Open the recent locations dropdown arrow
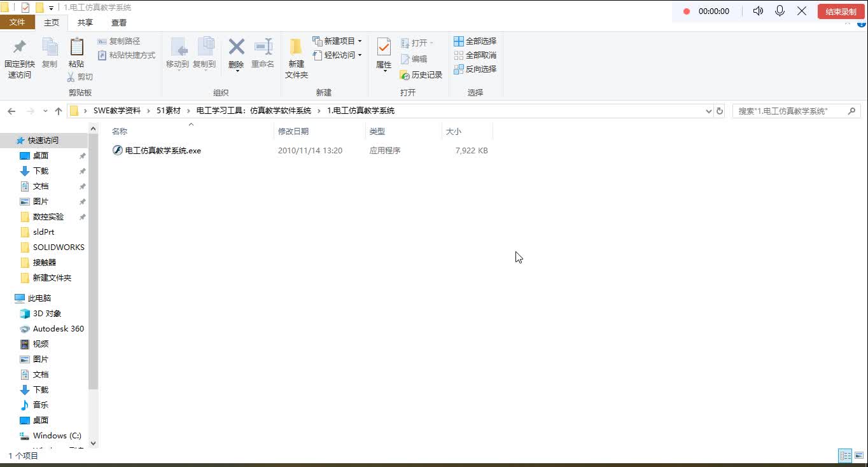The width and height of the screenshot is (868, 467). point(45,111)
